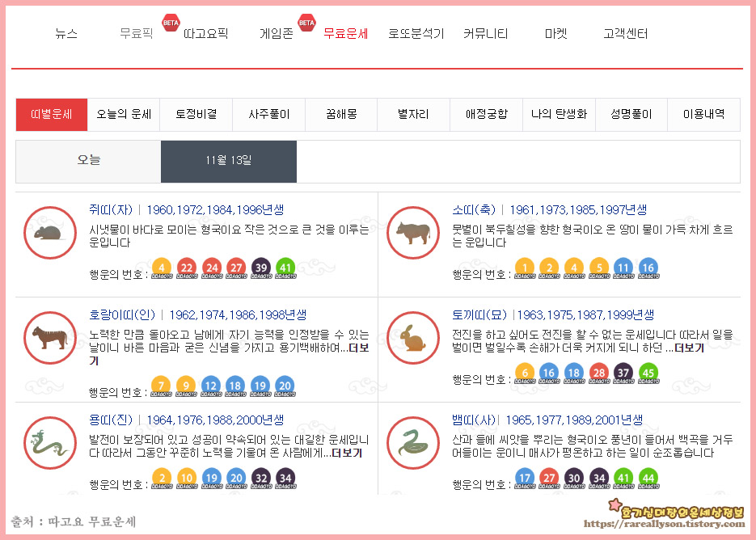
Task: Click BETA badge beside 무료운세 menu
Action: 306,22
